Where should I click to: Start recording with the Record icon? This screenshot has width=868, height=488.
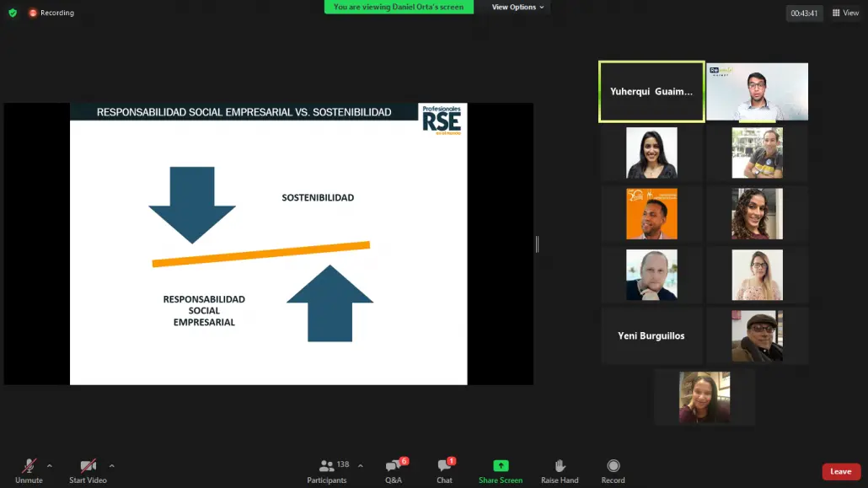click(x=613, y=466)
